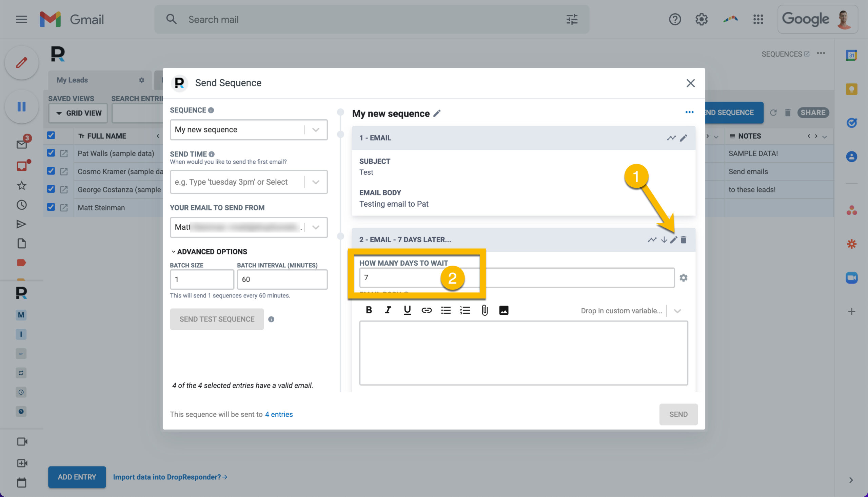Uncheck the Pat Walls row checkbox
This screenshot has width=868, height=497.
51,153
